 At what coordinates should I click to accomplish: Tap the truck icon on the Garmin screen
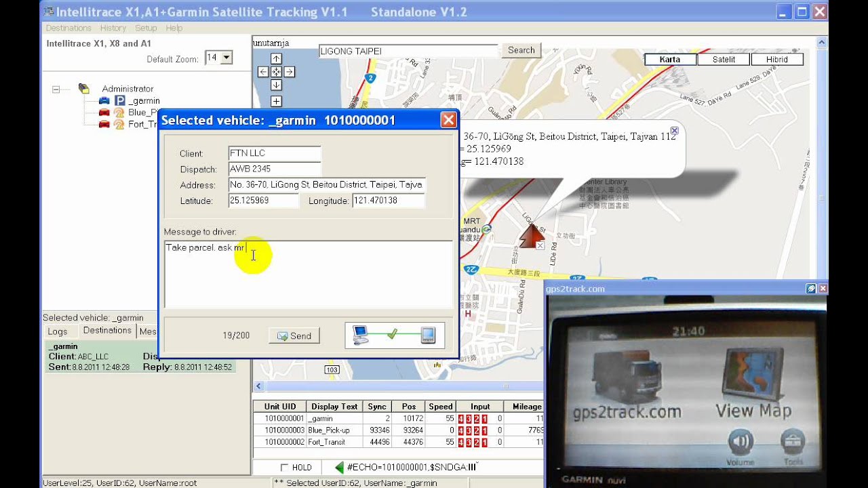[x=627, y=379]
